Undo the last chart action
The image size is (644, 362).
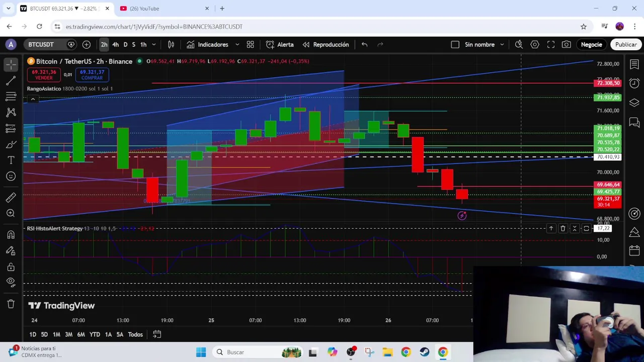tap(364, 45)
